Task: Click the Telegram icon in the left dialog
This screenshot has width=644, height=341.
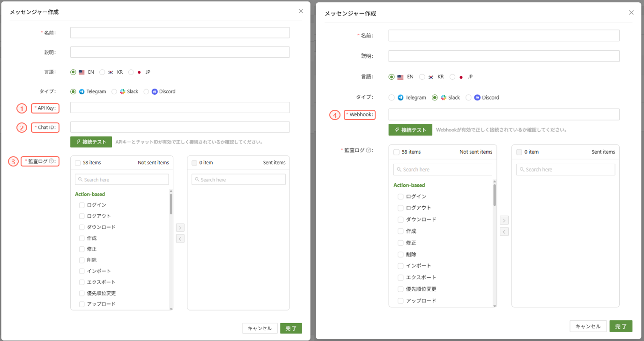Action: pyautogui.click(x=82, y=92)
